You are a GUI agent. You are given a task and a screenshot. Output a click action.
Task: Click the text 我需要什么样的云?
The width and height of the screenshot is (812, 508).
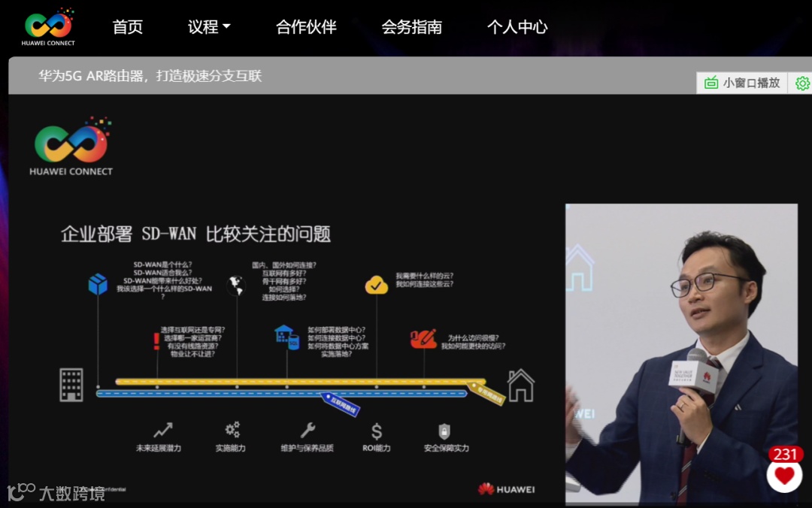(424, 276)
